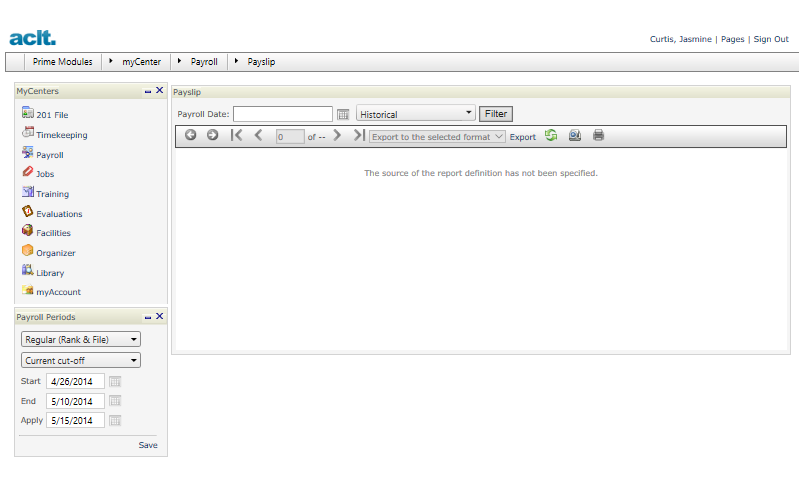Open 201 File link text
The width and height of the screenshot is (800, 500).
52,115
